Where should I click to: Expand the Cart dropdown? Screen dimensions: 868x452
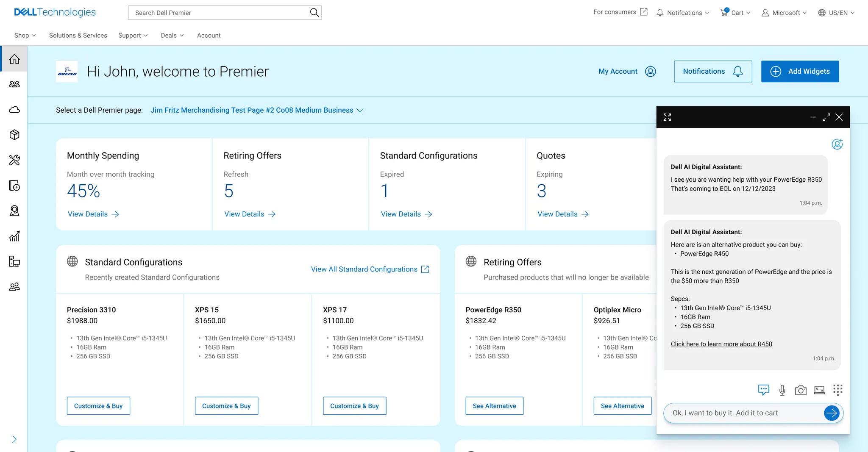(735, 13)
